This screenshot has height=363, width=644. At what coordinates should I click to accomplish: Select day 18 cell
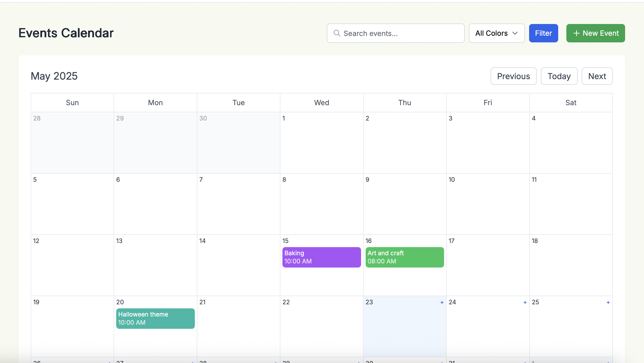click(571, 265)
